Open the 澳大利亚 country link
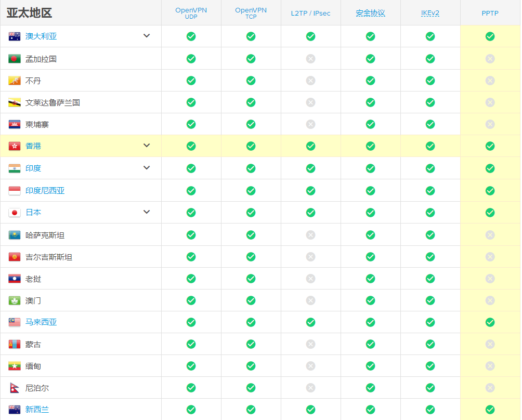This screenshot has height=420, width=522. point(41,36)
